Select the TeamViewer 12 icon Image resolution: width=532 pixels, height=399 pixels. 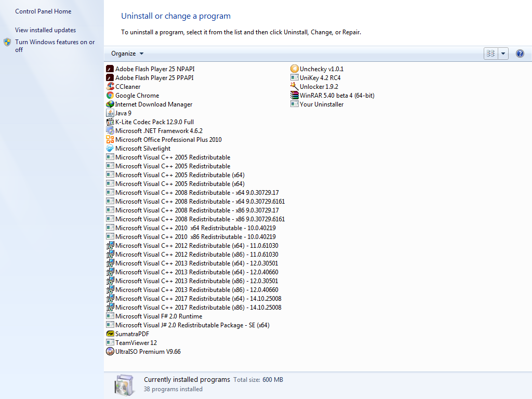[x=110, y=343]
